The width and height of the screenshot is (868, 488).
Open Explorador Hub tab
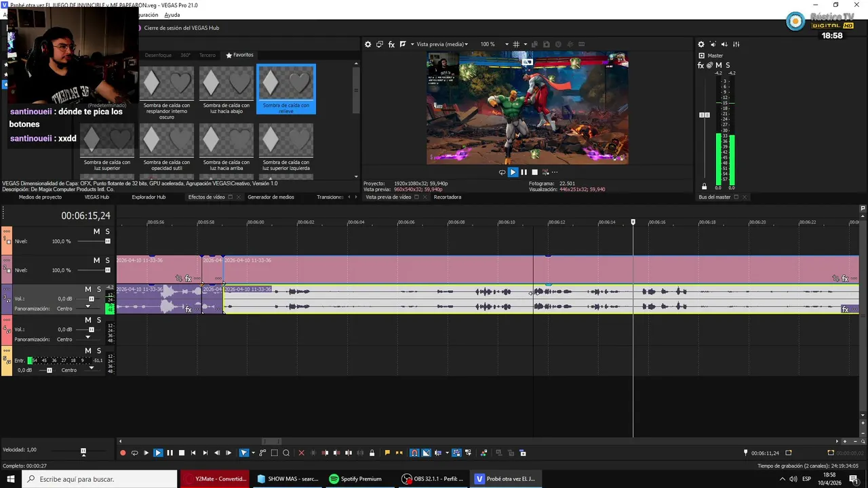click(149, 197)
